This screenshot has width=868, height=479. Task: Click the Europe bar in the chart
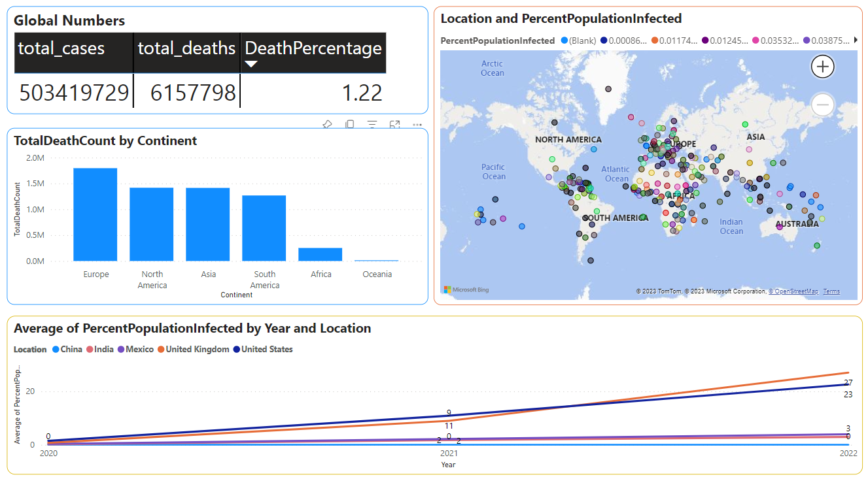click(95, 214)
